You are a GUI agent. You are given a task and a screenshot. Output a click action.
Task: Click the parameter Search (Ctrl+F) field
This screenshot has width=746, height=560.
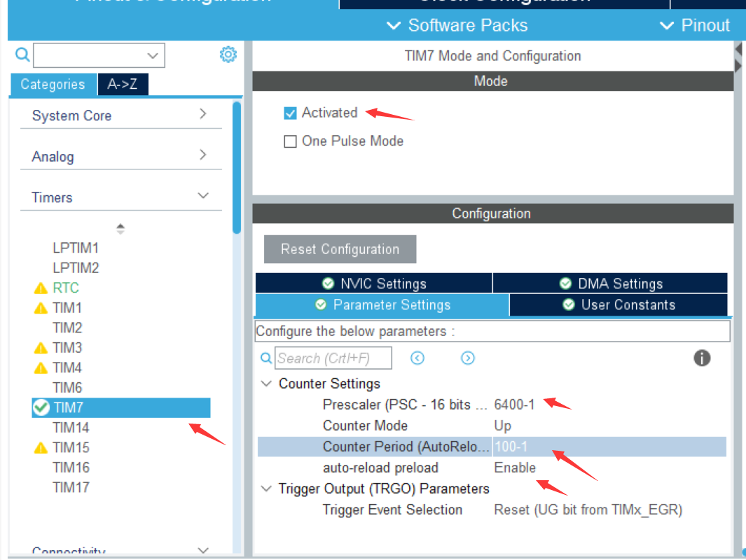pos(333,358)
